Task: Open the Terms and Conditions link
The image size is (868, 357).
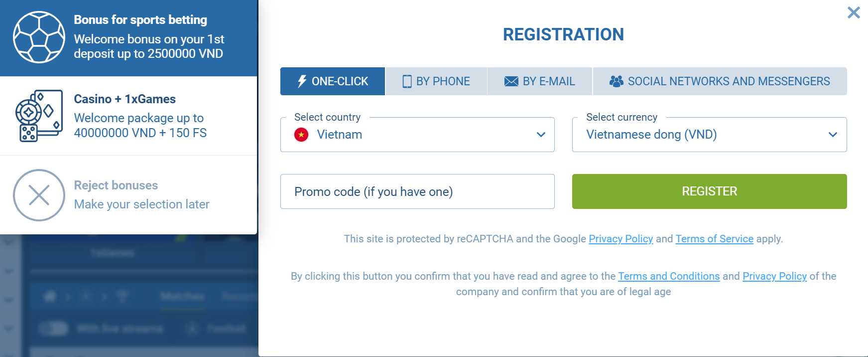Action: click(x=669, y=276)
